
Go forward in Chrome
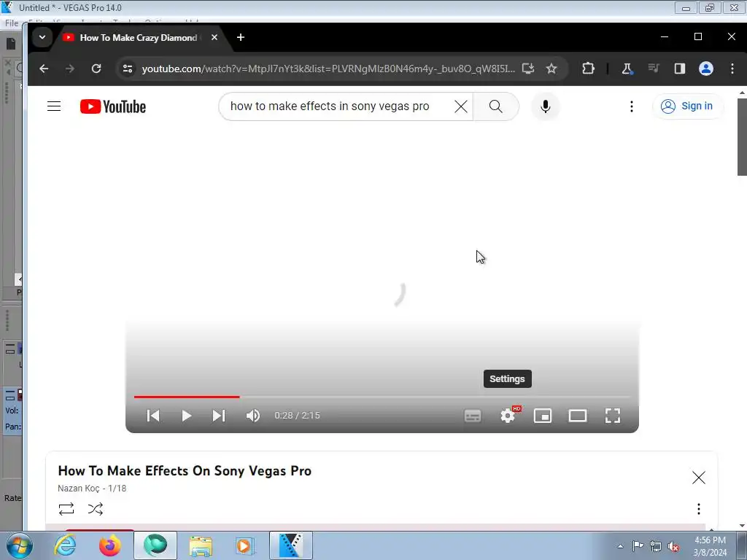click(70, 69)
